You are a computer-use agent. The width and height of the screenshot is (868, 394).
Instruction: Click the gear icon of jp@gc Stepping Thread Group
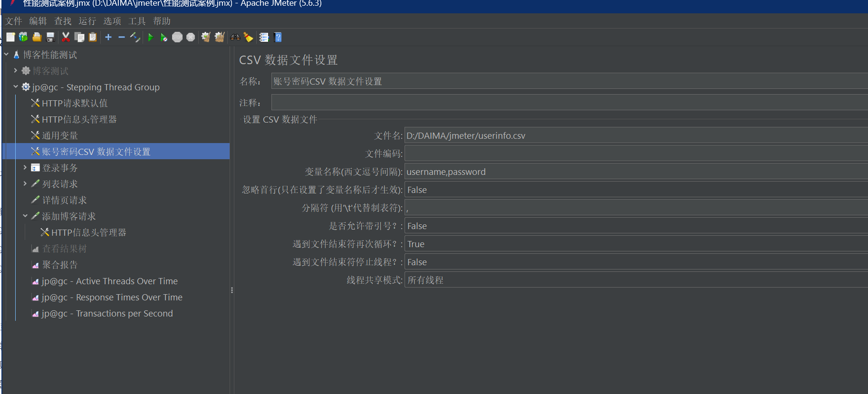click(x=26, y=86)
